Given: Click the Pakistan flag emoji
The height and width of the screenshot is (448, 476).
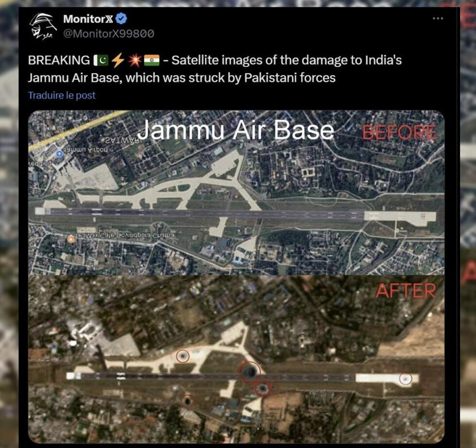Looking at the screenshot, I should (x=101, y=60).
